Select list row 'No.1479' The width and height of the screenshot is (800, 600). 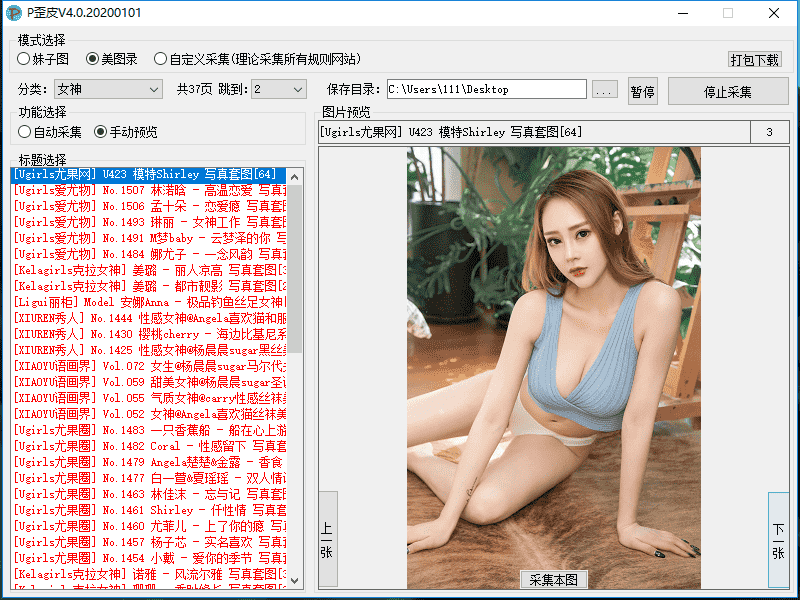(x=148, y=462)
